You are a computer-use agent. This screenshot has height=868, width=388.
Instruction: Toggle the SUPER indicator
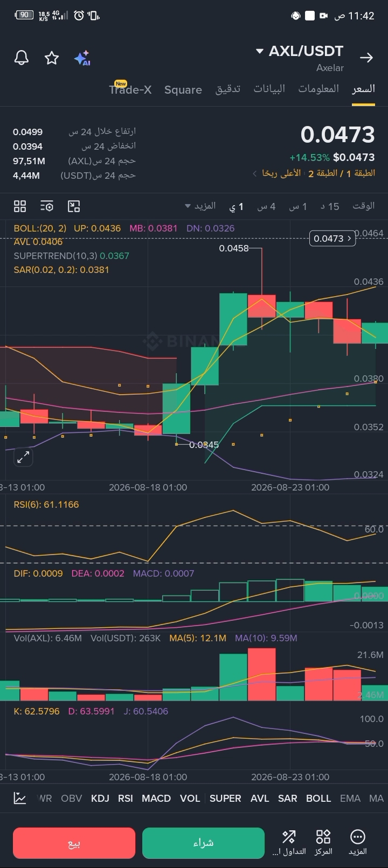225,799
